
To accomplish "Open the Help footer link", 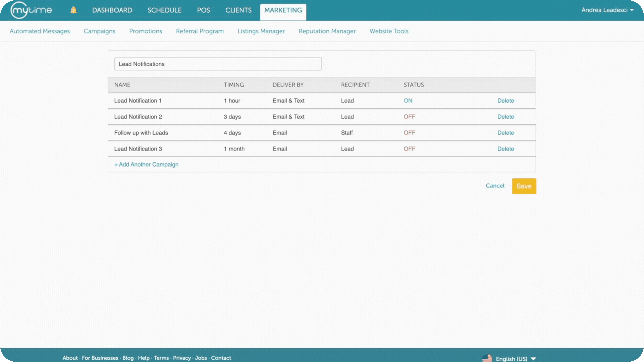I will 144,358.
